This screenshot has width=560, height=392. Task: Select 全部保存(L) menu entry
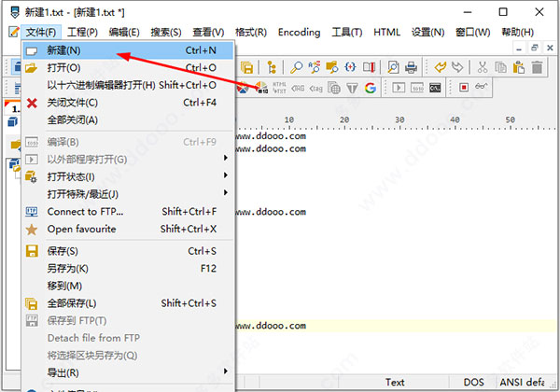tap(128, 303)
